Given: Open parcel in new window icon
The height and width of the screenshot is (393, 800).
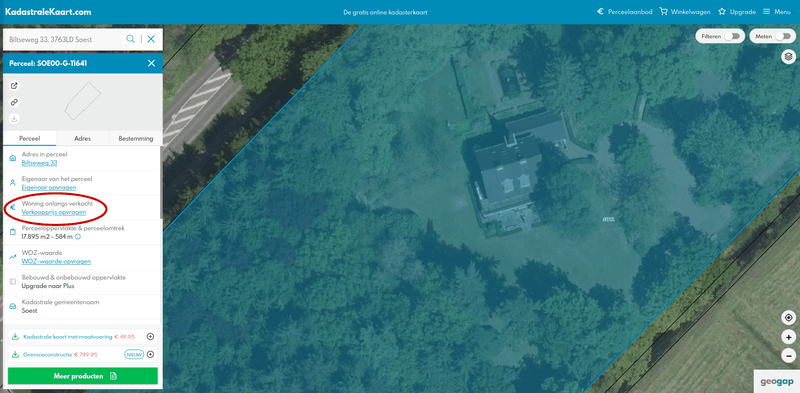Looking at the screenshot, I should pos(14,86).
